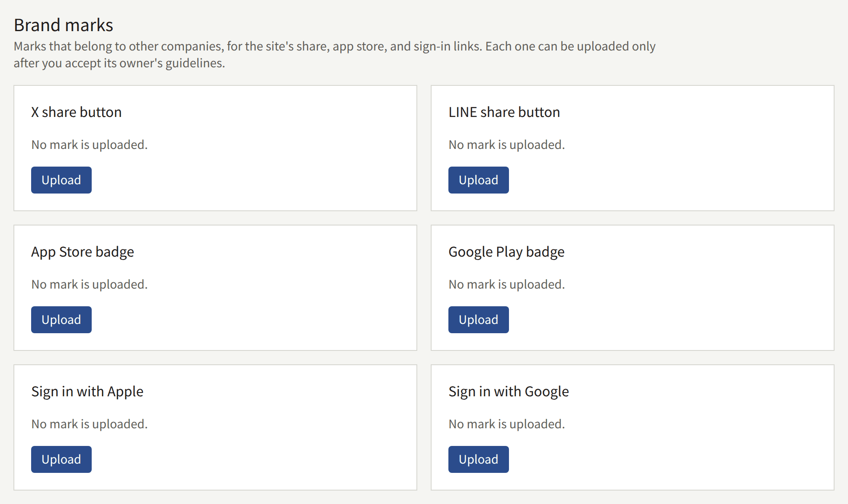Click the Sign in with Apple title

pyautogui.click(x=87, y=392)
